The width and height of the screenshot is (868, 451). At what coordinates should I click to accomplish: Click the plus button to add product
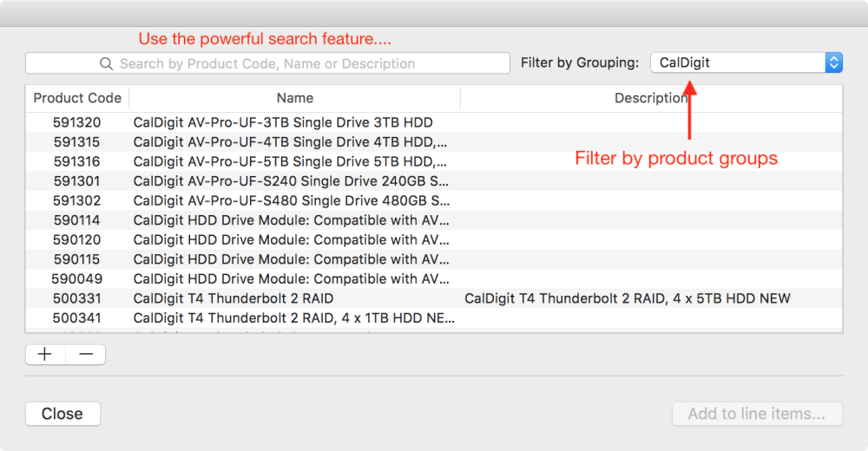(x=45, y=355)
